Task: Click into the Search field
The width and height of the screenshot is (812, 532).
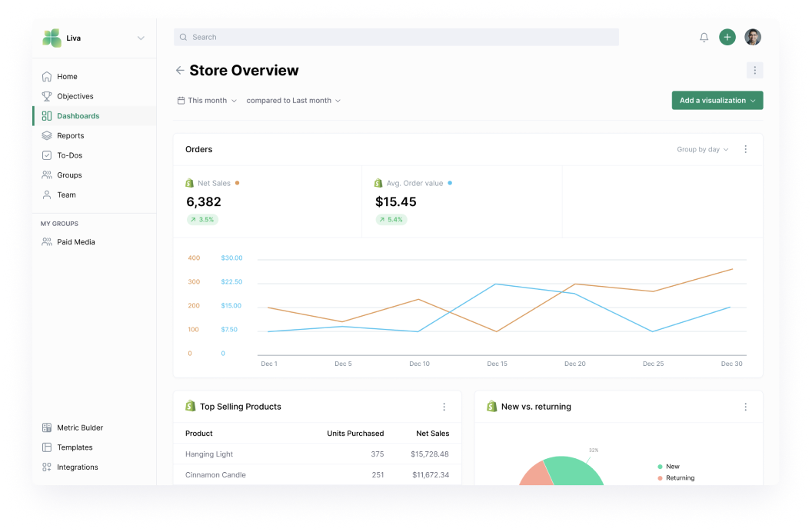Action: [396, 37]
